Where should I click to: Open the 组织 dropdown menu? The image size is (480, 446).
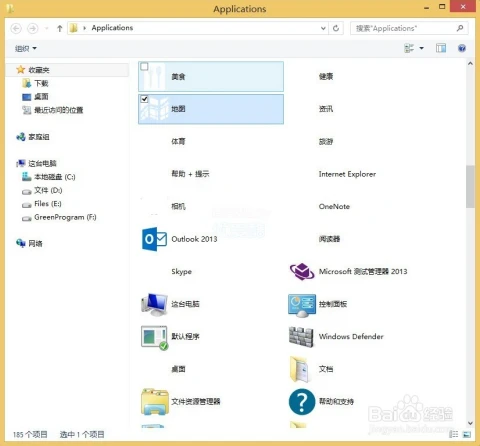tap(26, 49)
